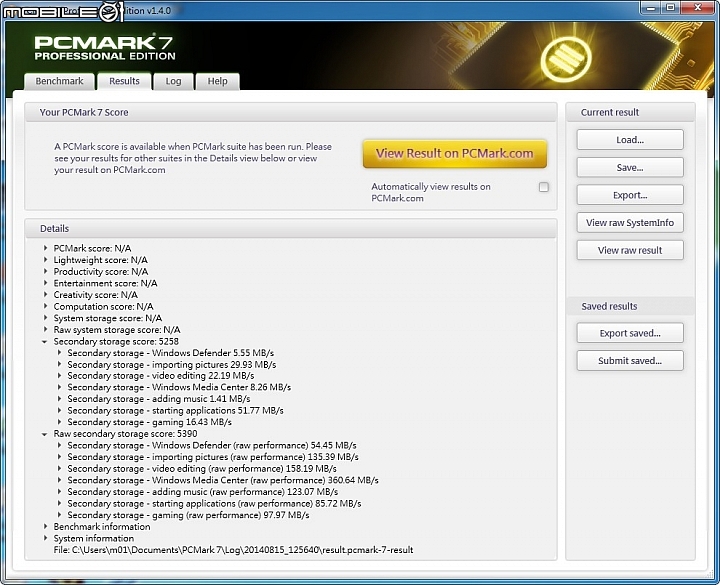720x585 pixels.
Task: Click the Submit saved... button
Action: [x=630, y=360]
